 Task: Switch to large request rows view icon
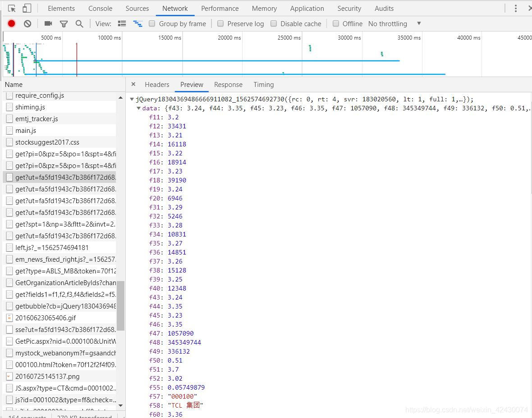tap(122, 23)
